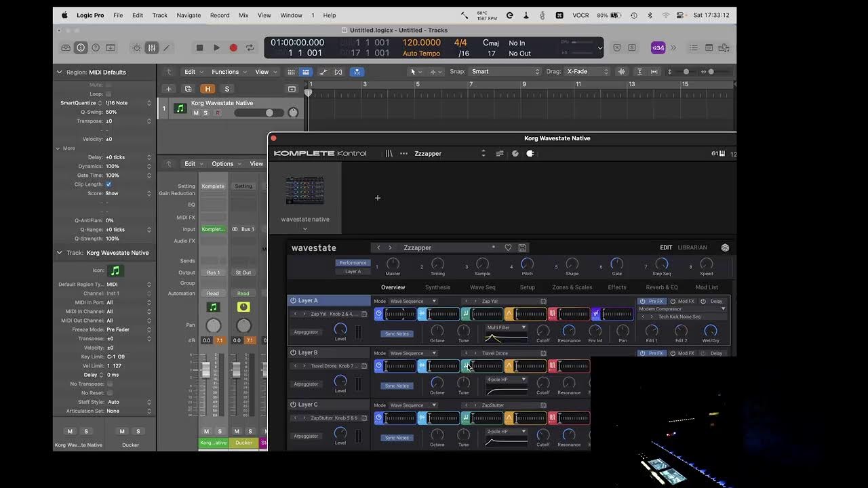Open the Library panel icon in Logic toolbar

point(66,48)
